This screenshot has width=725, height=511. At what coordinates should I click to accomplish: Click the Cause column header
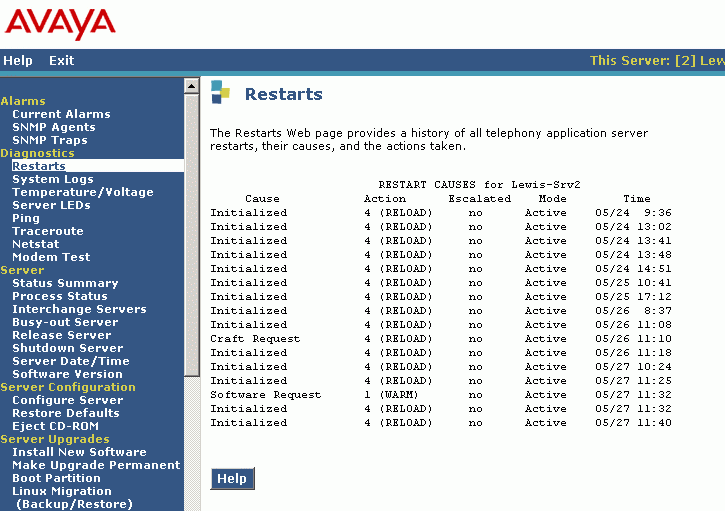[262, 198]
